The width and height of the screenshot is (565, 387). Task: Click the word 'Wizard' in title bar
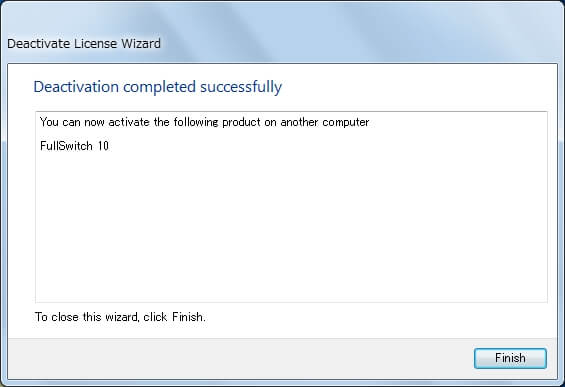point(141,44)
